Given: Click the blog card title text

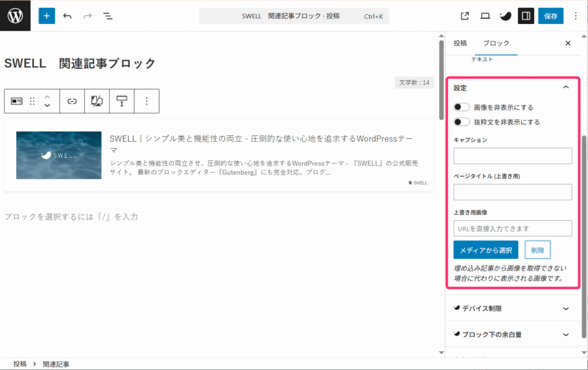Looking at the screenshot, I should tap(261, 144).
